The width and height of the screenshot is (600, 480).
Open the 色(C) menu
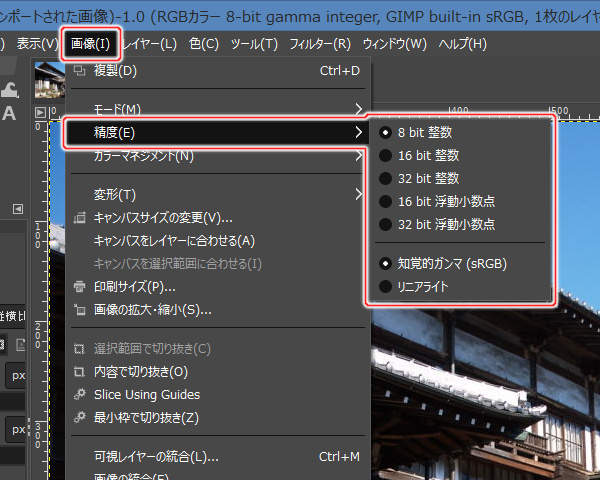pos(204,44)
